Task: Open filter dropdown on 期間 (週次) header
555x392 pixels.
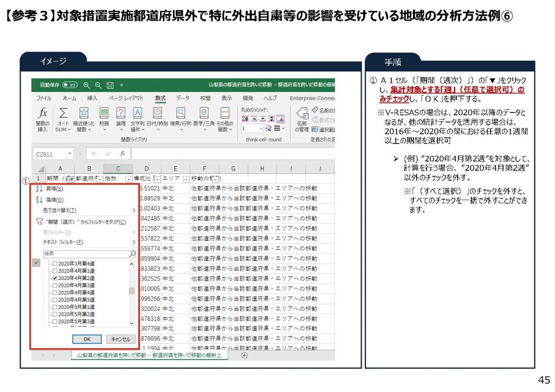Action: tap(70, 179)
